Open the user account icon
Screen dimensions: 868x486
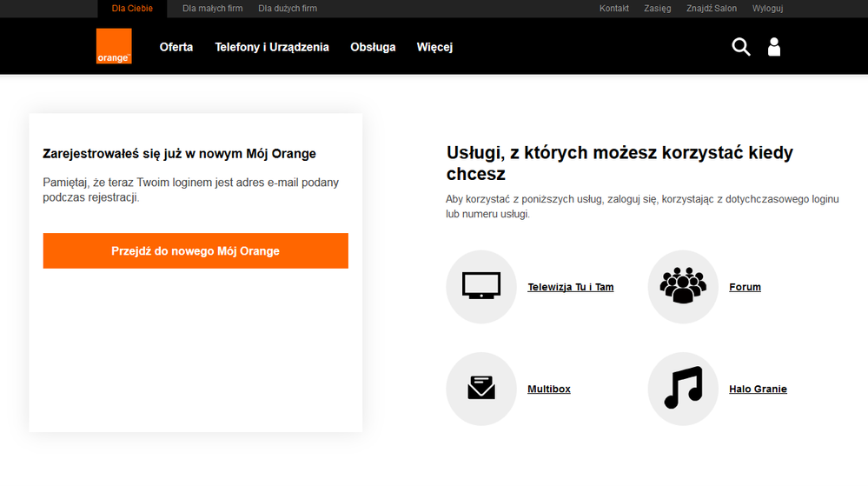coord(774,47)
